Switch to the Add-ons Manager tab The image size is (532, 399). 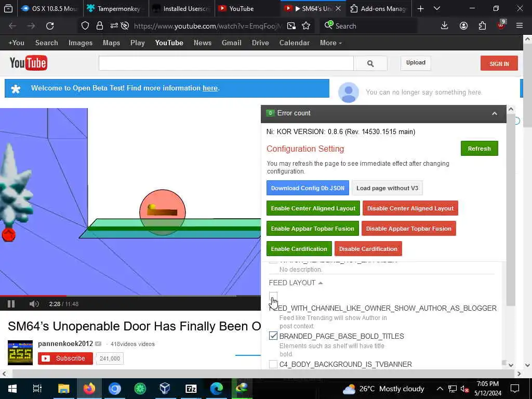point(379,8)
